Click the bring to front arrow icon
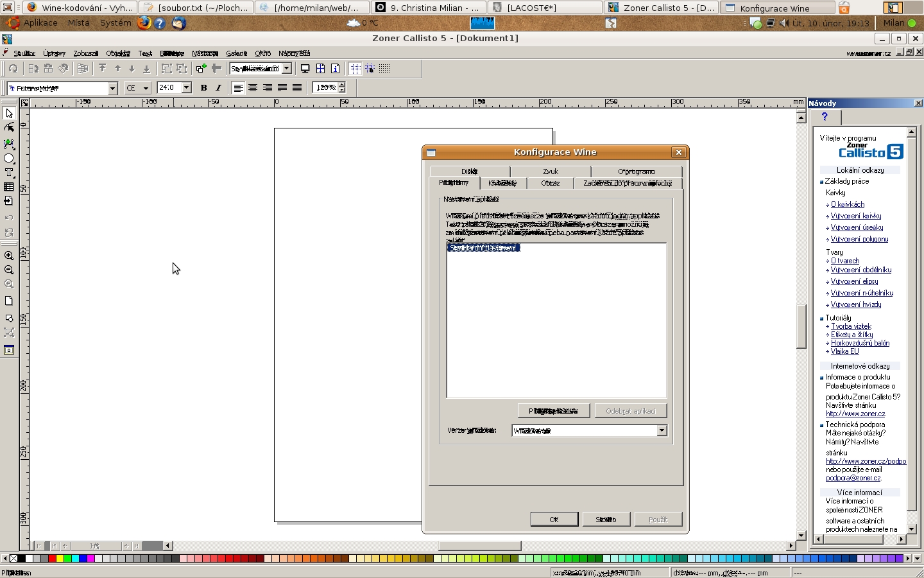This screenshot has width=924, height=578. pyautogui.click(x=103, y=69)
